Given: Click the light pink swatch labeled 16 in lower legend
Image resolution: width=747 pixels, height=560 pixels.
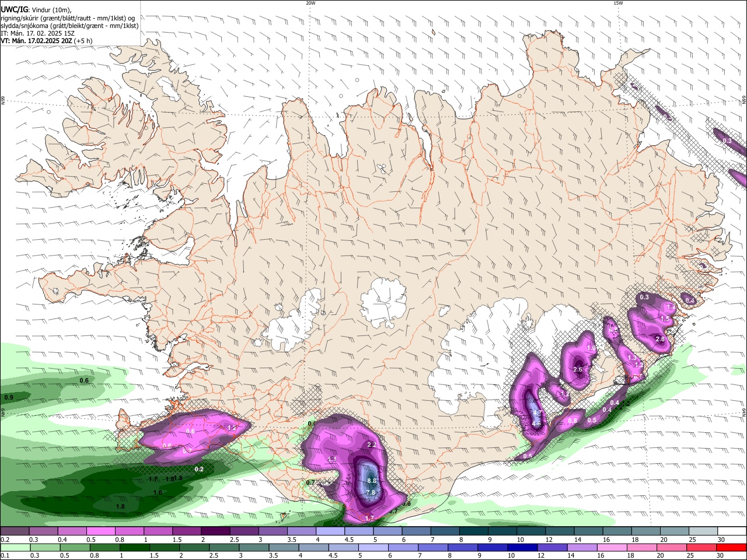Looking at the screenshot, I should [x=612, y=547].
